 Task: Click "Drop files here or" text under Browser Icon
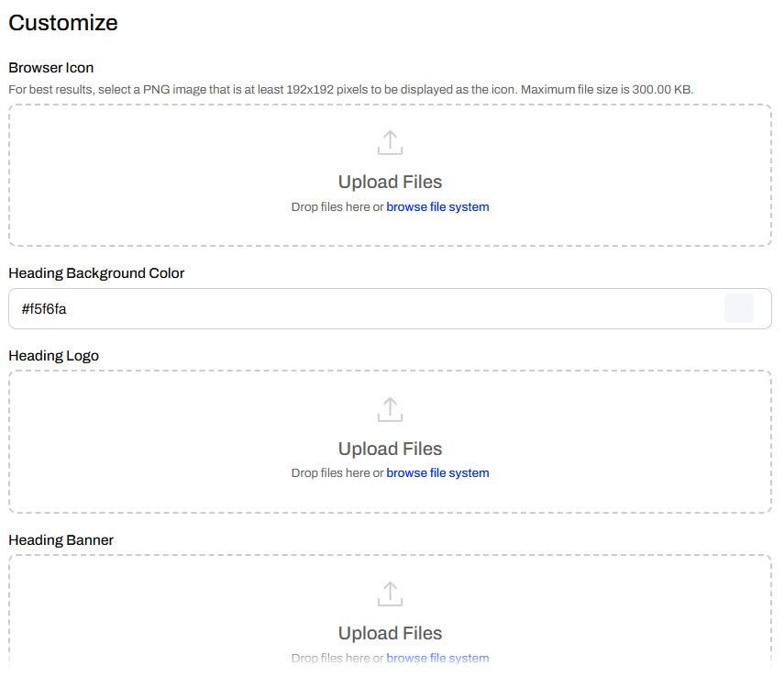tap(337, 207)
